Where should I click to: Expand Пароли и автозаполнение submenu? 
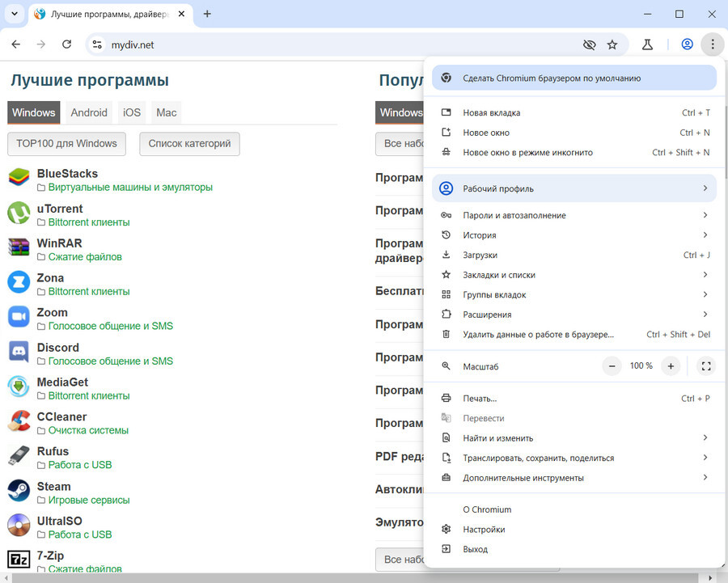click(574, 215)
